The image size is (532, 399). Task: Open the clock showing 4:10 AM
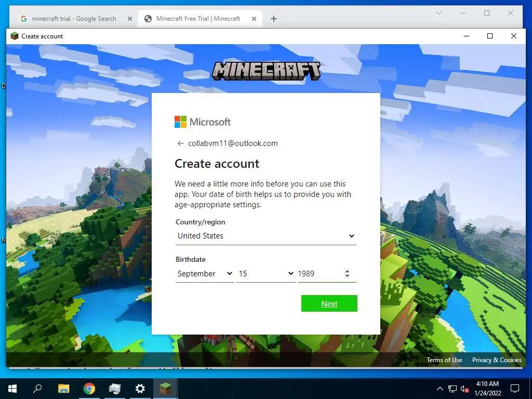[x=487, y=389]
